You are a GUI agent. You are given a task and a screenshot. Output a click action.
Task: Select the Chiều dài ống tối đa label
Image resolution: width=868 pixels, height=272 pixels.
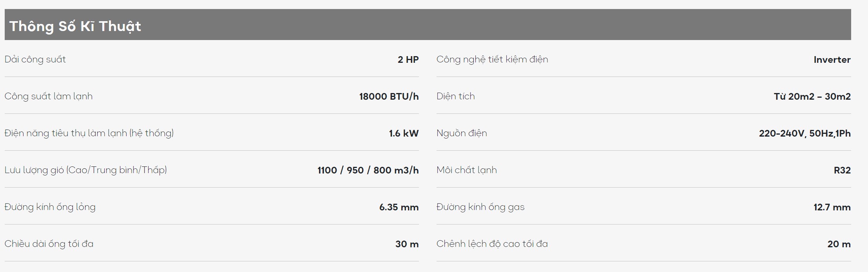coord(49,244)
